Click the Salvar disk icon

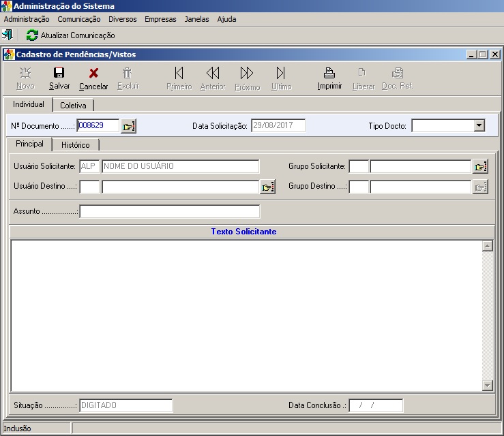coord(59,73)
